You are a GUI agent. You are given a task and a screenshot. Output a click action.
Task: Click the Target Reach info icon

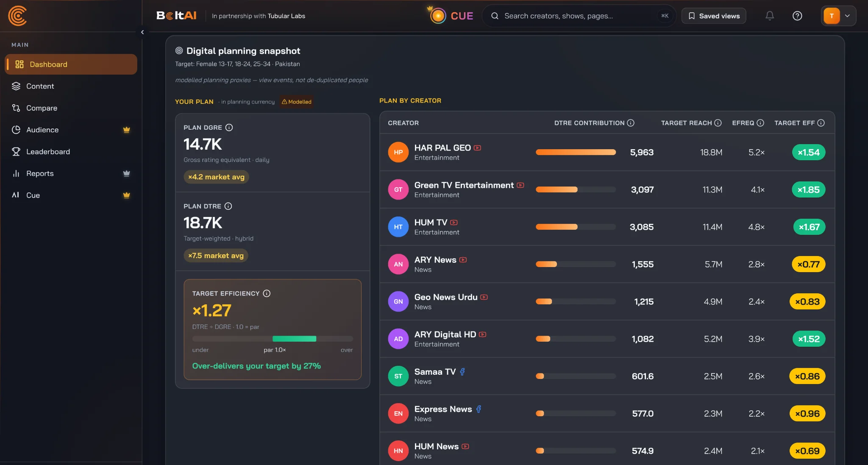pyautogui.click(x=718, y=123)
